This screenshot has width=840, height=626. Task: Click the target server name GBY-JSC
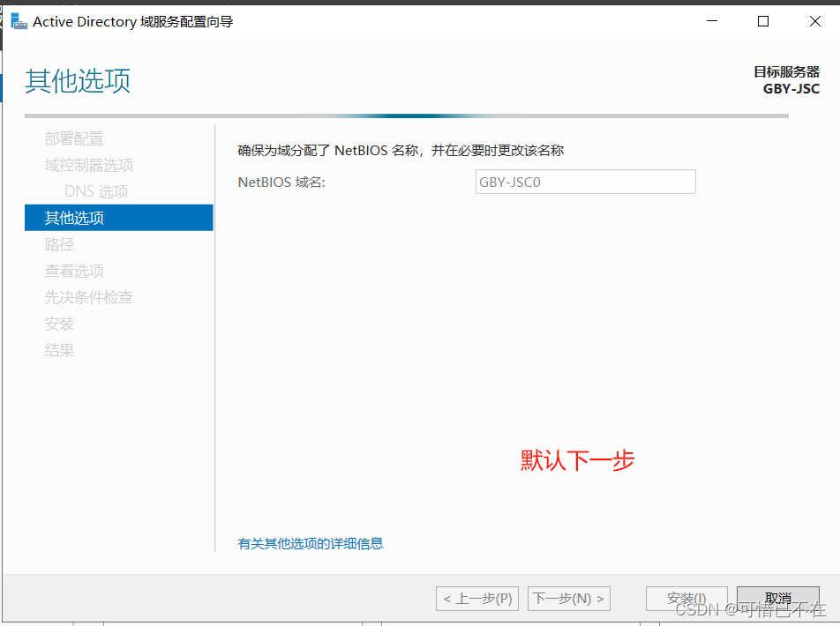pyautogui.click(x=791, y=89)
